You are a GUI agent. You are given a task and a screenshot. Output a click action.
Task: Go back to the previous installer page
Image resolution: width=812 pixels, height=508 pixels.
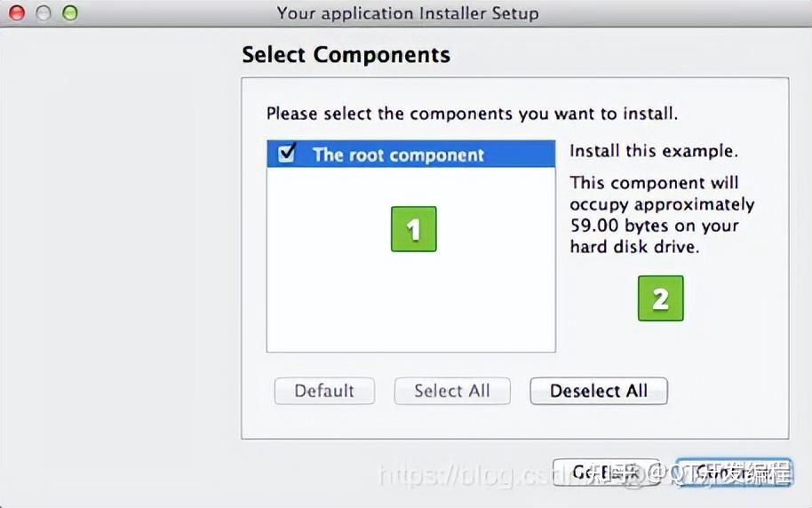click(x=605, y=472)
